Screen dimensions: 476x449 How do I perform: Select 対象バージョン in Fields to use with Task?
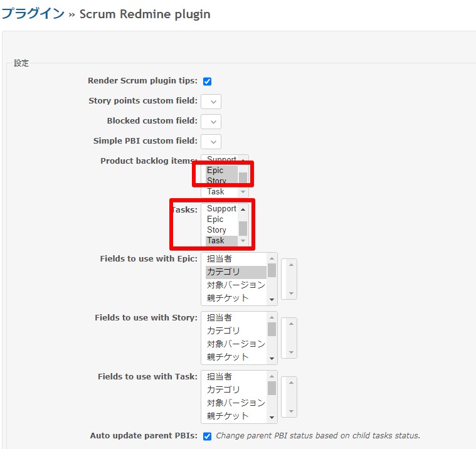click(x=236, y=403)
